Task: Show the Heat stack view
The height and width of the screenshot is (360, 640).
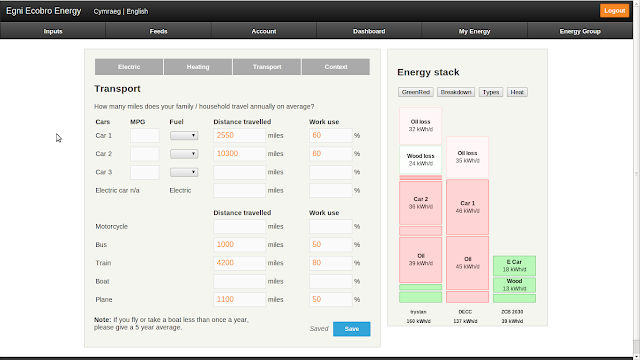Action: click(517, 92)
